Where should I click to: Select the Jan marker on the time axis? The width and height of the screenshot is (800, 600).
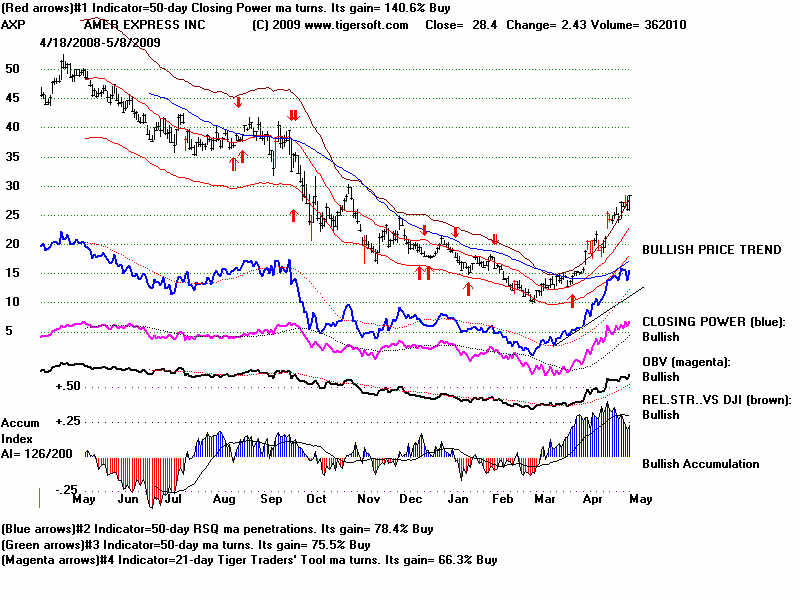coord(458,497)
